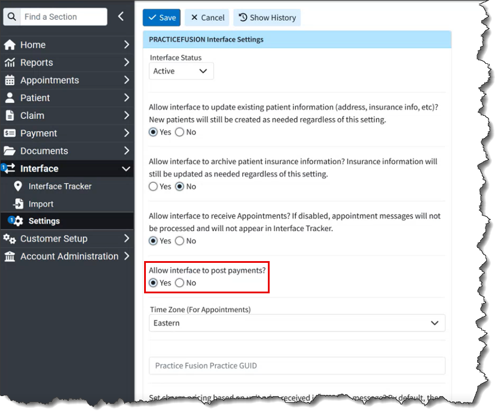Expand the Appointments menu chevron
The height and width of the screenshot is (420, 504).
coord(127,80)
